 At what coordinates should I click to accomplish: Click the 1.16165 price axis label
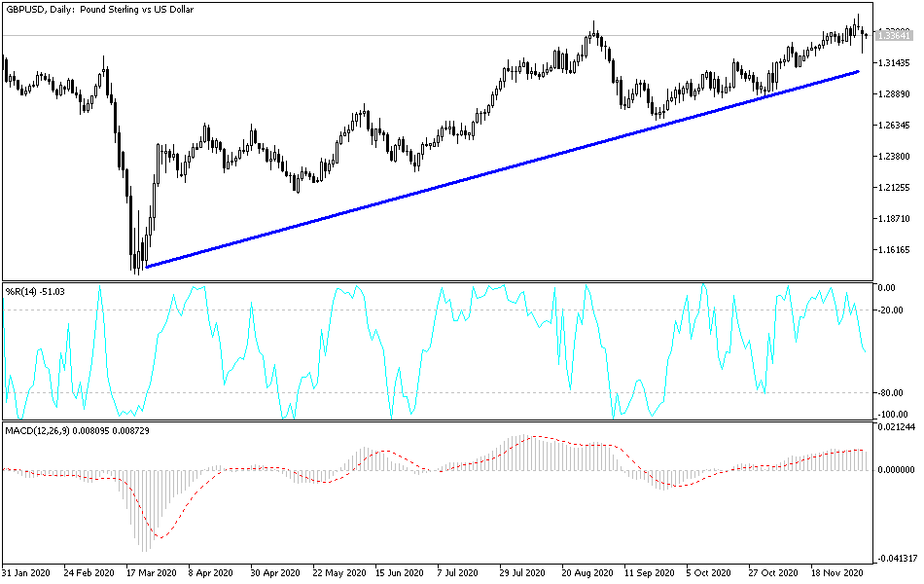coord(894,250)
